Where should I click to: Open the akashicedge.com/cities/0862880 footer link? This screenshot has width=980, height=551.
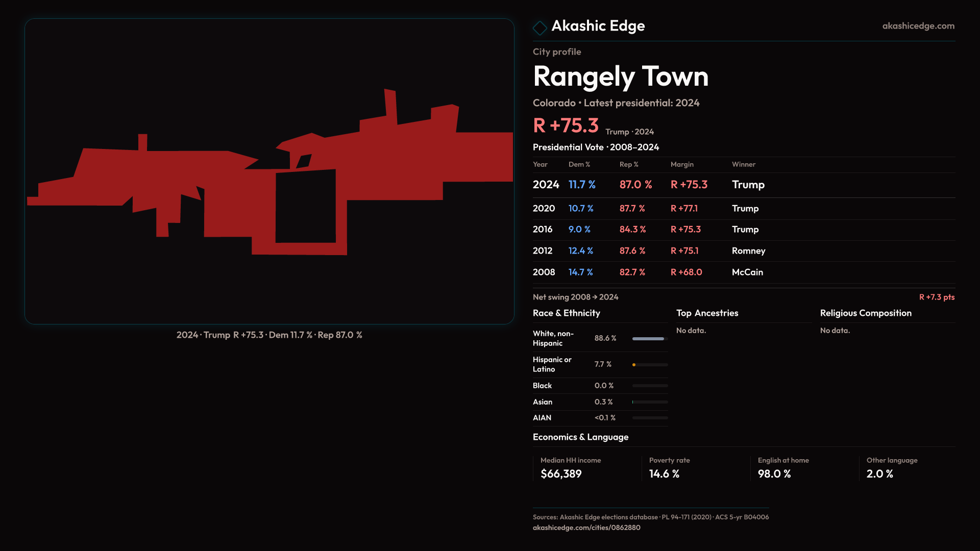pyautogui.click(x=586, y=528)
